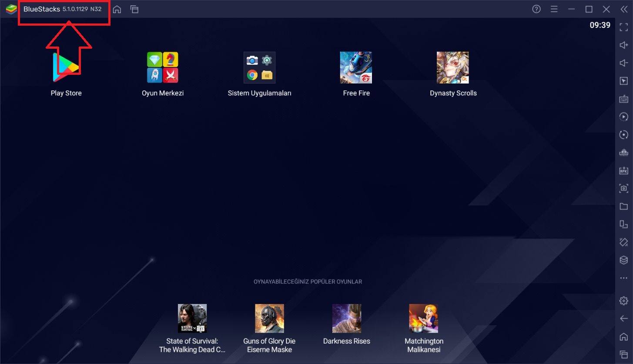Open the hamburger menu in title bar
The width and height of the screenshot is (633, 364).
(x=554, y=9)
